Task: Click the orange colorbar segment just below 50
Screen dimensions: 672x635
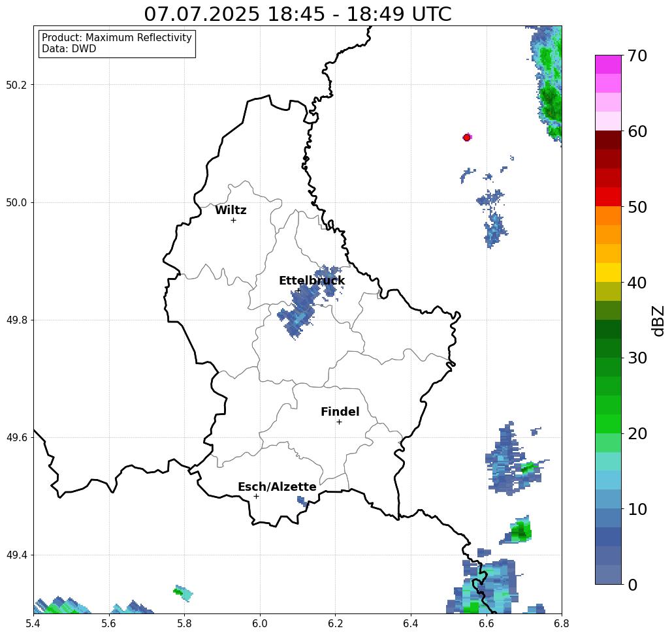Action: pos(608,216)
